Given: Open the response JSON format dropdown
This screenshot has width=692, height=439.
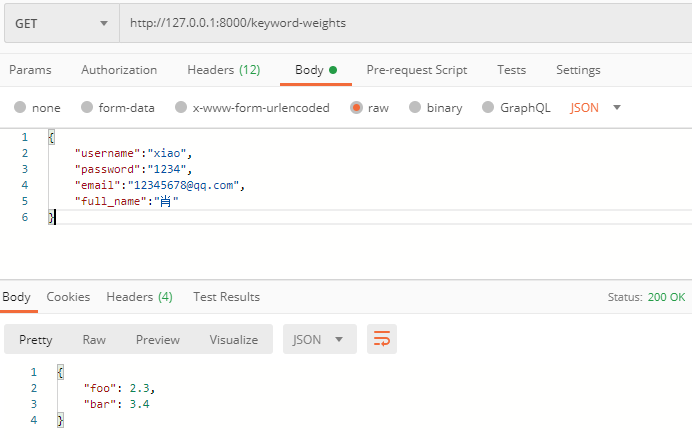Looking at the screenshot, I should [319, 339].
